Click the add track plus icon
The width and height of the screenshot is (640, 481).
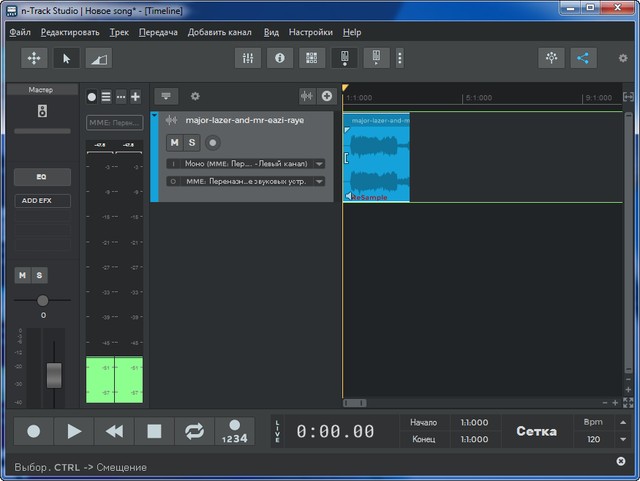pyautogui.click(x=326, y=96)
